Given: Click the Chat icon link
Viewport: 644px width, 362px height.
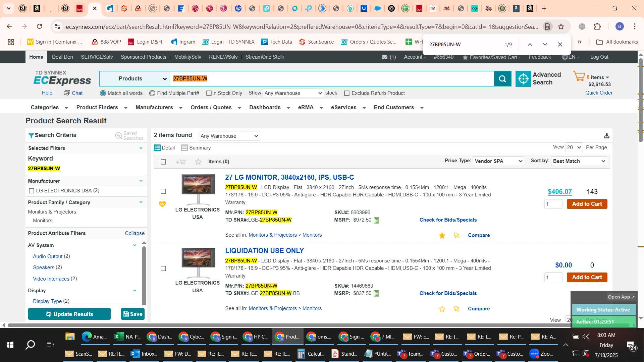Looking at the screenshot, I should [73, 93].
